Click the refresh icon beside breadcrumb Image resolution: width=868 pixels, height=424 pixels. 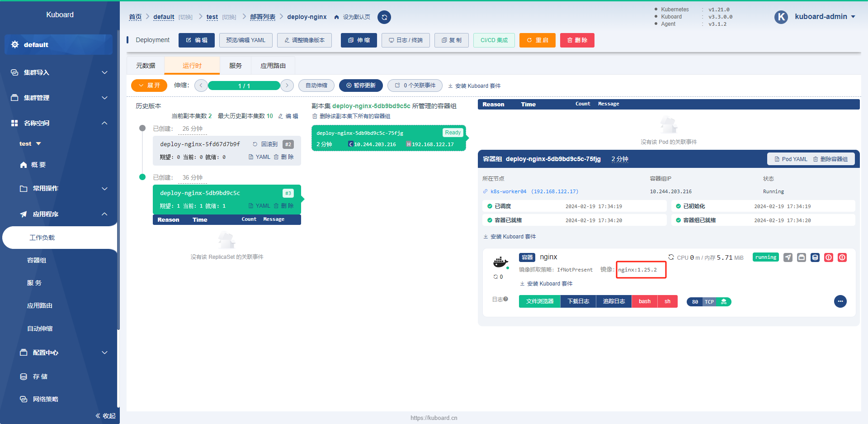tap(384, 17)
